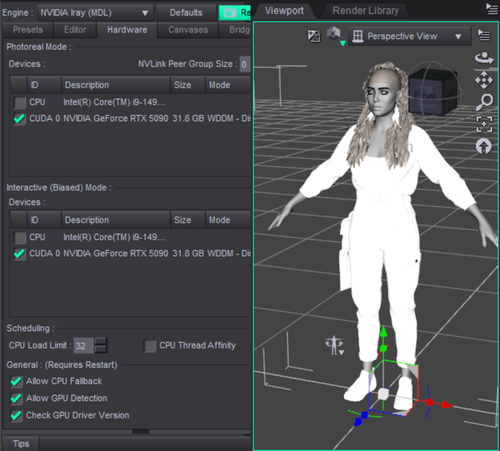
Task: Enable CPU Thread Affinity checkbox
Action: tap(150, 346)
